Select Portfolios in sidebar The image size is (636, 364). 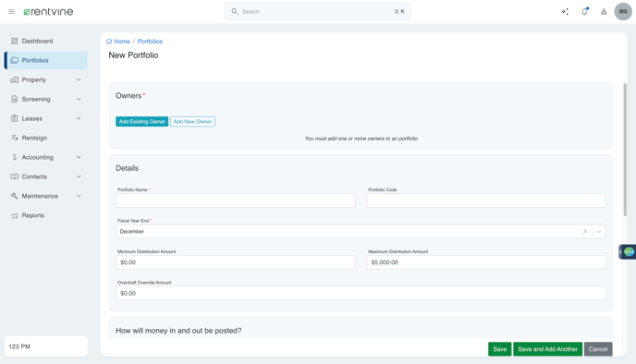(x=46, y=60)
